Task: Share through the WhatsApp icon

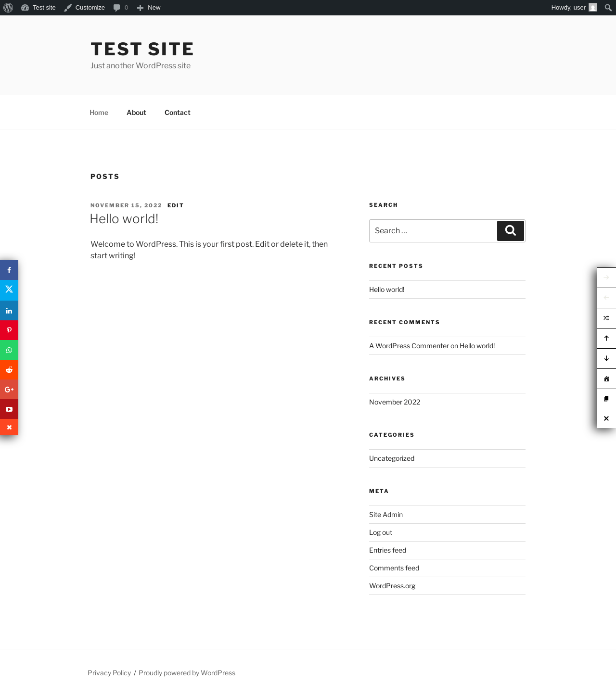Action: [9, 350]
